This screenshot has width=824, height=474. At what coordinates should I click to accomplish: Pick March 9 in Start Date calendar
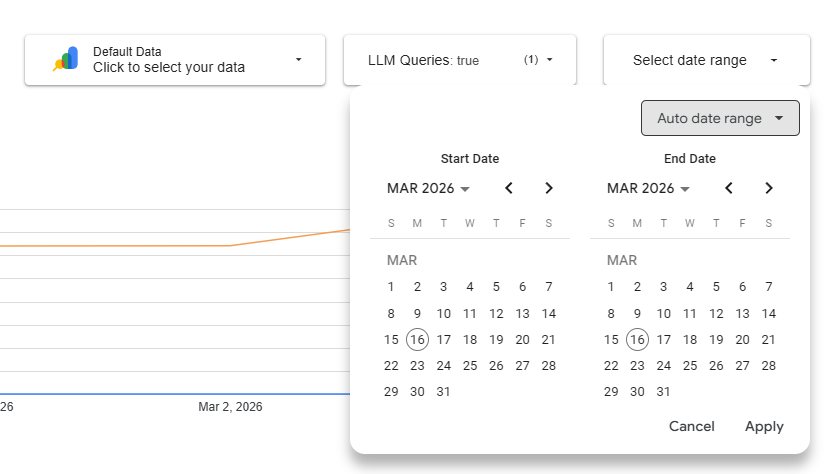coord(417,313)
